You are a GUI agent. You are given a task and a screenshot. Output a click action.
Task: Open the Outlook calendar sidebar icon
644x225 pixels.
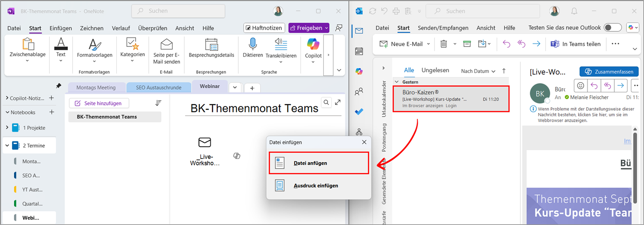[359, 51]
